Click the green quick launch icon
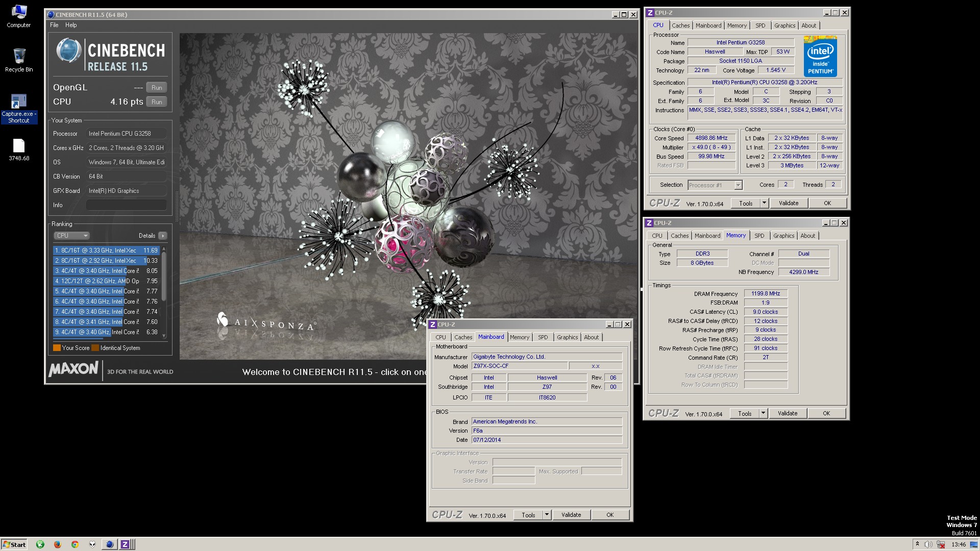This screenshot has width=980, height=551. pos(40,544)
